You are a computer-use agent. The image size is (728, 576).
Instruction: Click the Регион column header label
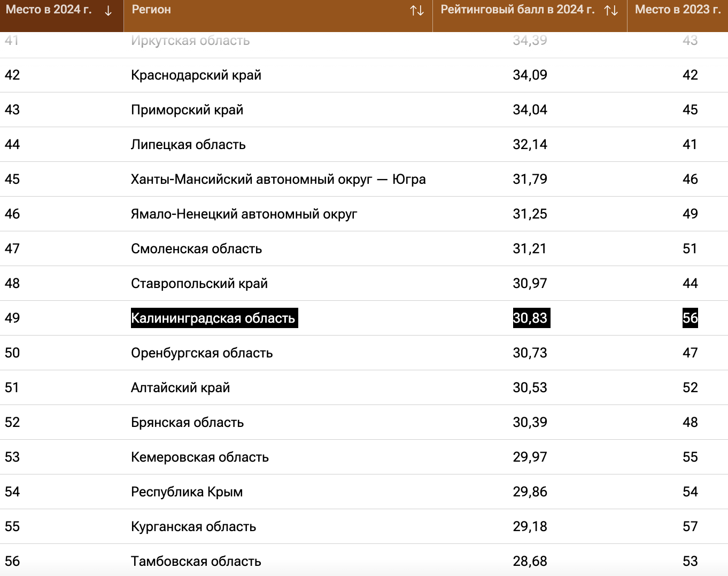point(151,10)
